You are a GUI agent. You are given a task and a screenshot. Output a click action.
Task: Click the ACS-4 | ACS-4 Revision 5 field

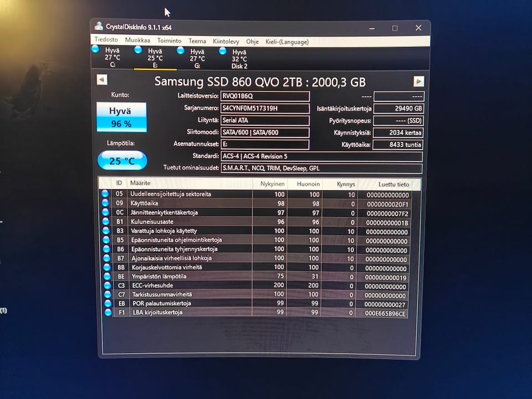pyautogui.click(x=321, y=156)
